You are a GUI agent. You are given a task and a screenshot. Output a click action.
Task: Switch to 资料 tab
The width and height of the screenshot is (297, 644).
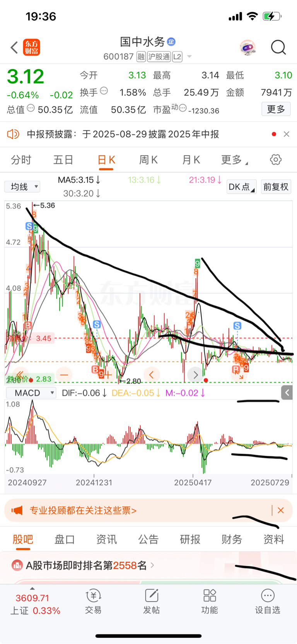click(x=274, y=539)
